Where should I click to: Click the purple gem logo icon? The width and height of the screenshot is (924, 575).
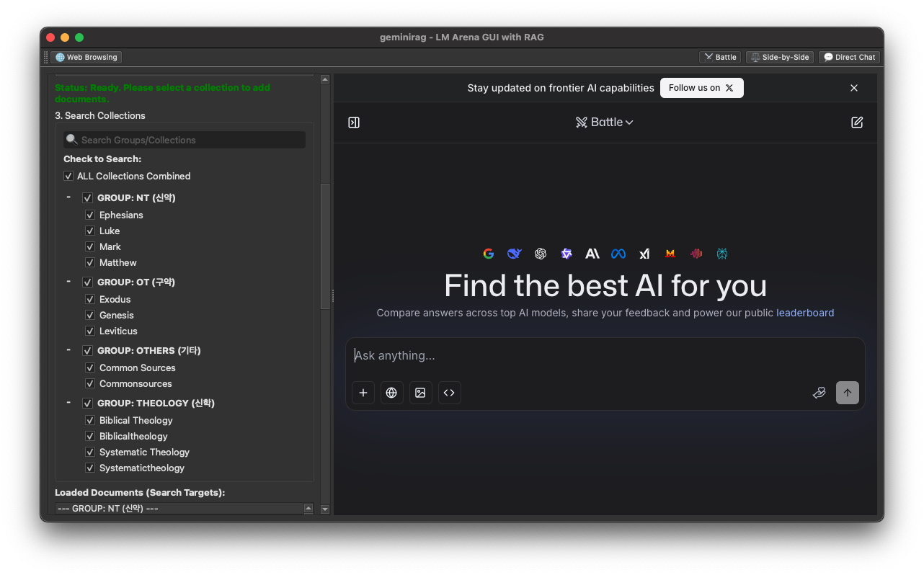coord(567,254)
